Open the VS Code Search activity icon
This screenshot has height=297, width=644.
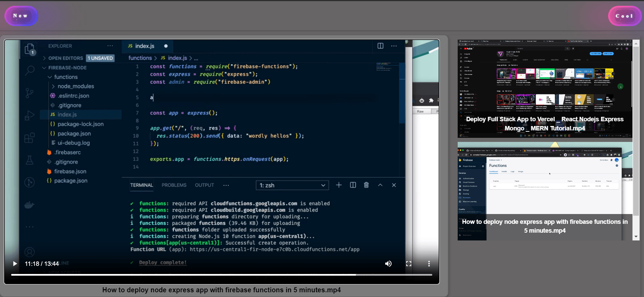(30, 70)
